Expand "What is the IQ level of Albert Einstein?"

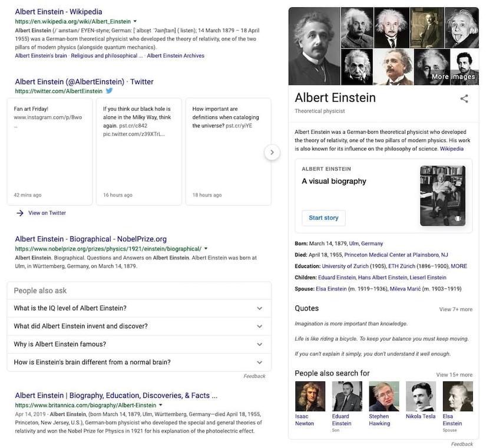(x=139, y=308)
